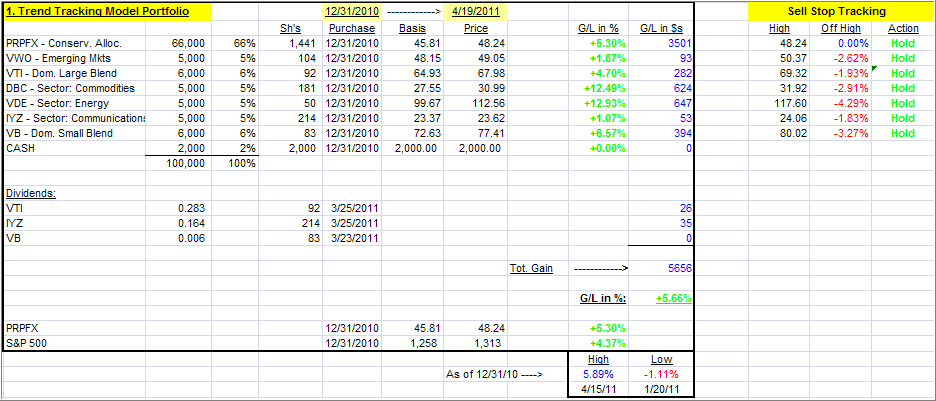Image resolution: width=936 pixels, height=401 pixels.
Task: Select the 'VTI - Dom. Large Blend' cell
Action: pos(75,73)
